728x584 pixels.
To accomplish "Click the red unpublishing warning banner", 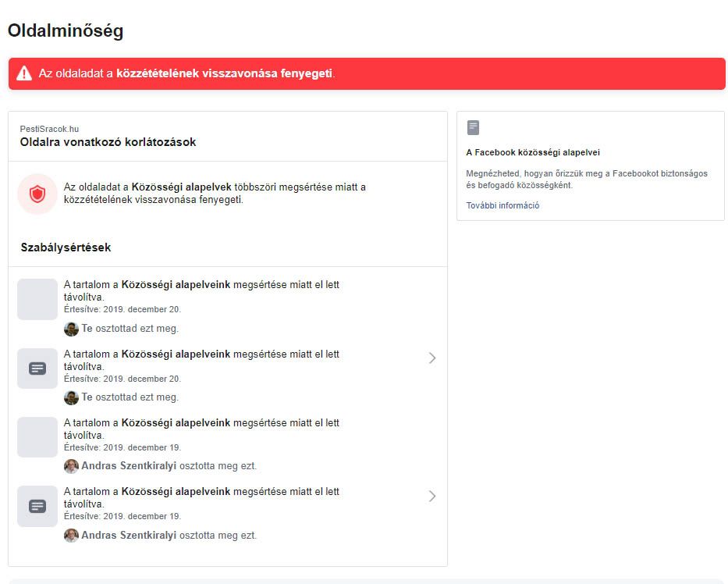I will [x=367, y=73].
